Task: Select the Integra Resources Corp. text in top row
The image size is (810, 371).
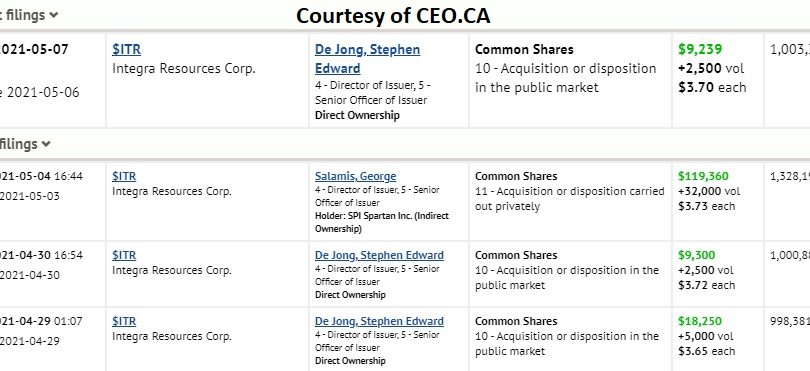Action: tap(184, 69)
